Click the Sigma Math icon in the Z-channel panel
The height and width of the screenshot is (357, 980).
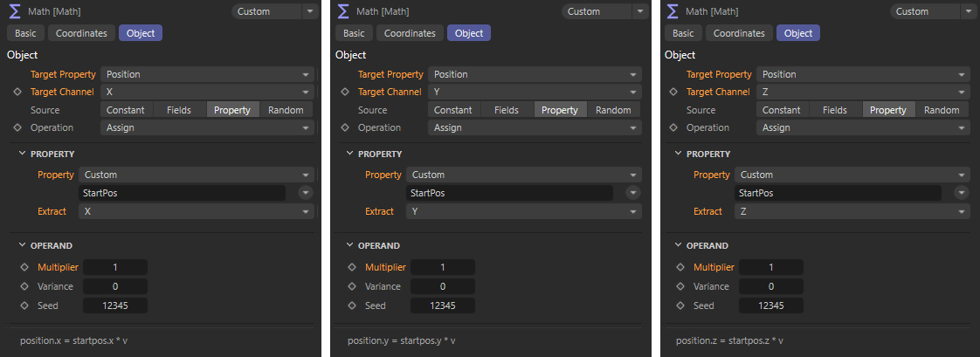[673, 11]
